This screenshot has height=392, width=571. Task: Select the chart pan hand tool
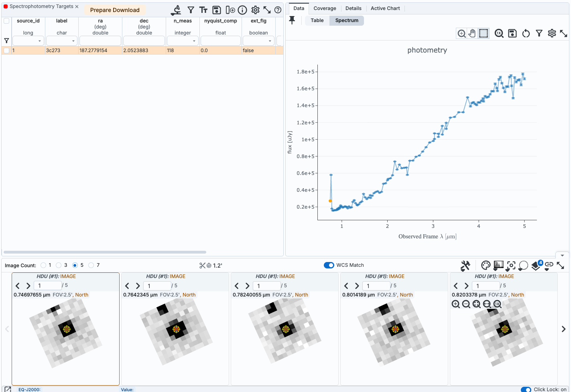(472, 34)
